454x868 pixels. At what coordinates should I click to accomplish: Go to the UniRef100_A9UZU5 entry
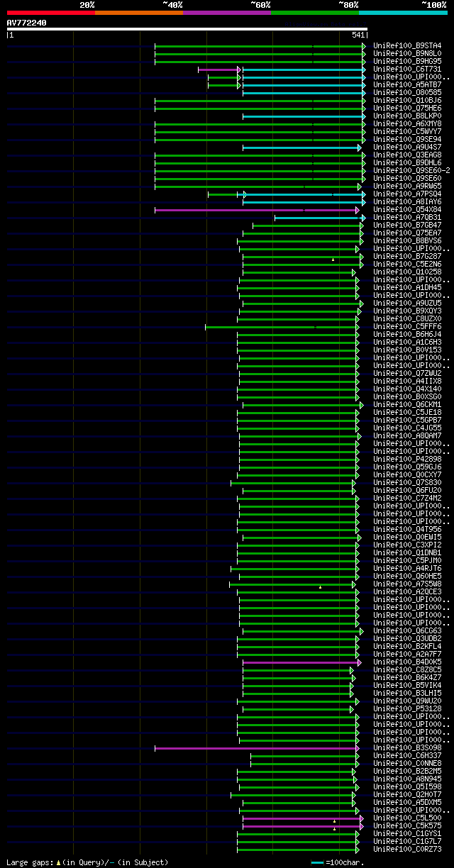(407, 304)
